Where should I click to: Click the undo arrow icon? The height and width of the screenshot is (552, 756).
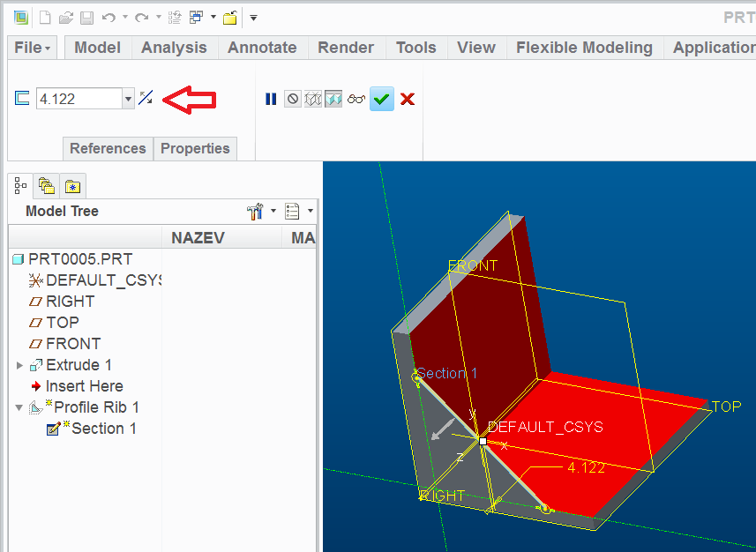click(x=109, y=18)
